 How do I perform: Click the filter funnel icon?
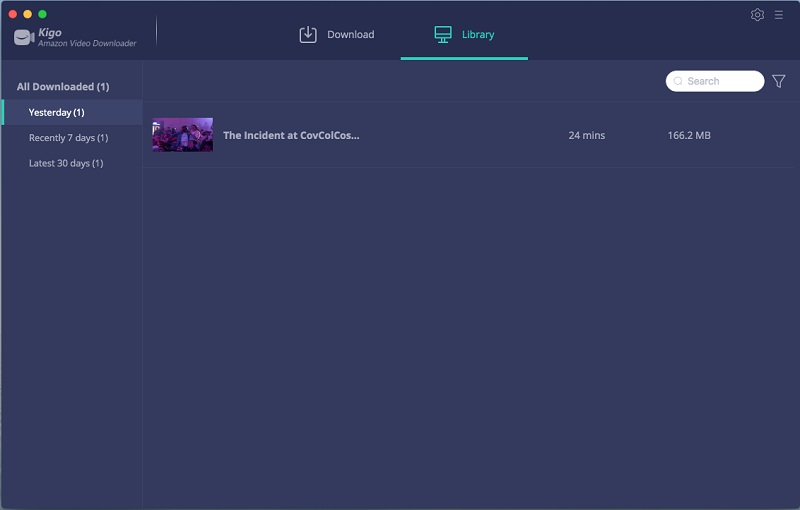coord(779,81)
